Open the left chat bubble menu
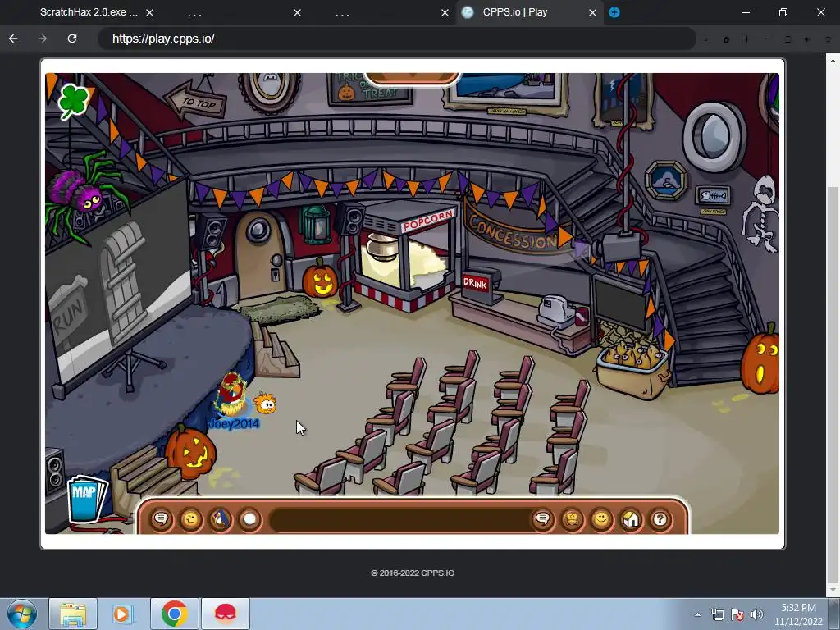Image resolution: width=840 pixels, height=630 pixels. pyautogui.click(x=162, y=519)
